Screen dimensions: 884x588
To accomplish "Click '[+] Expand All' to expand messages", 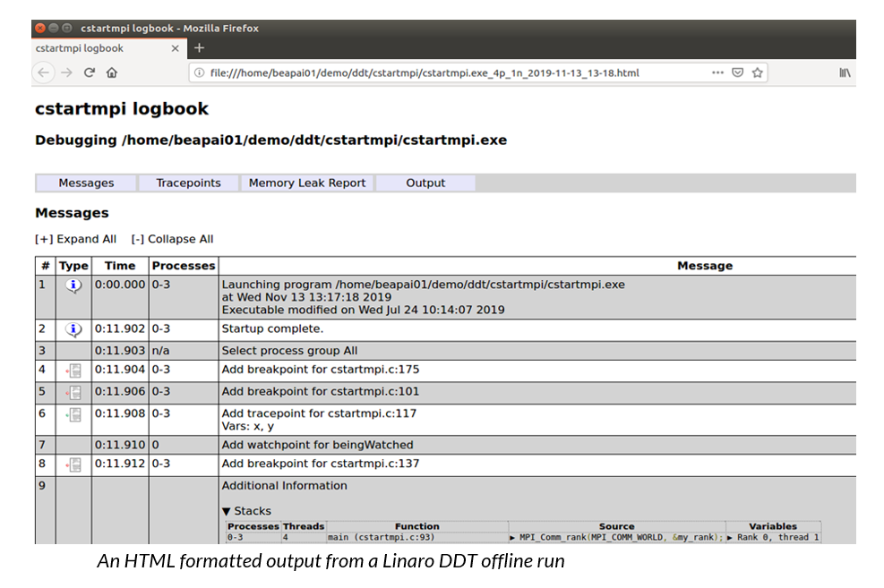I will click(76, 239).
